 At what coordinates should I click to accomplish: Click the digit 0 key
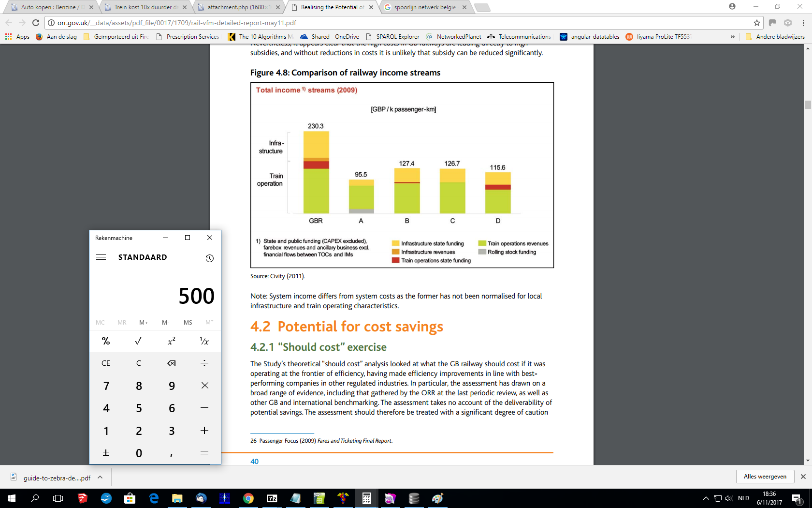139,453
